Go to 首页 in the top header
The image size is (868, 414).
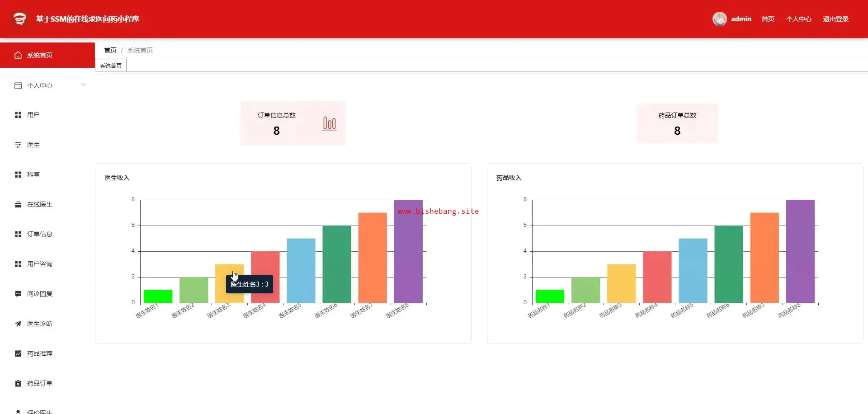click(768, 19)
